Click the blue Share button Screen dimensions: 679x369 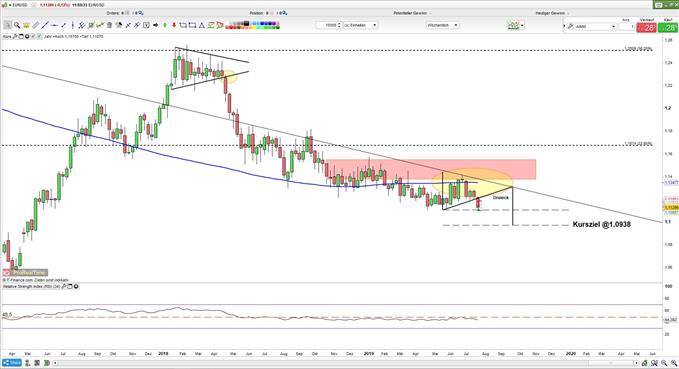click(x=12, y=363)
